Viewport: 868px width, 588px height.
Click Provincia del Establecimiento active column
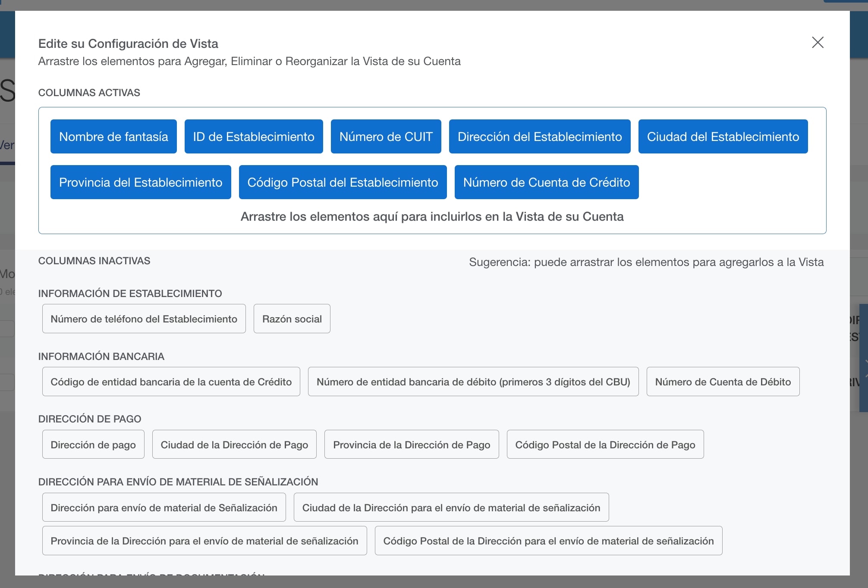140,182
